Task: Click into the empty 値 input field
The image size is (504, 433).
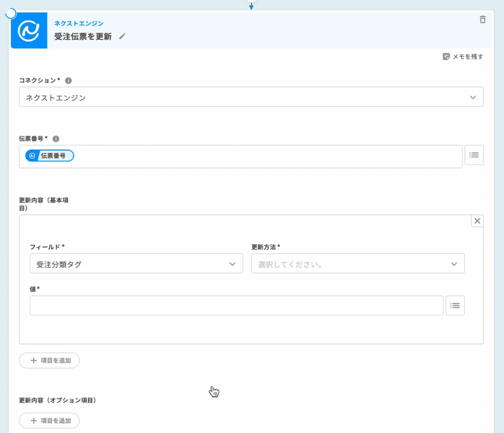Action: click(236, 305)
